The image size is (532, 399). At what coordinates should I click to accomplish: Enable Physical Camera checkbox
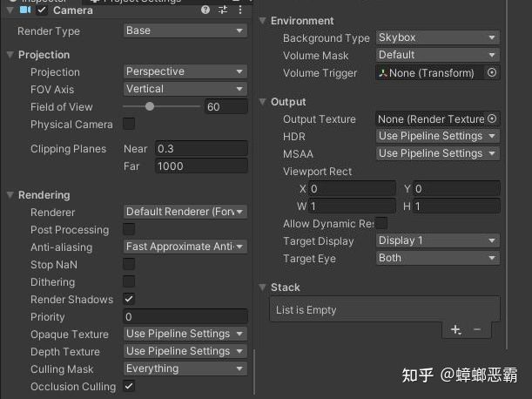129,124
